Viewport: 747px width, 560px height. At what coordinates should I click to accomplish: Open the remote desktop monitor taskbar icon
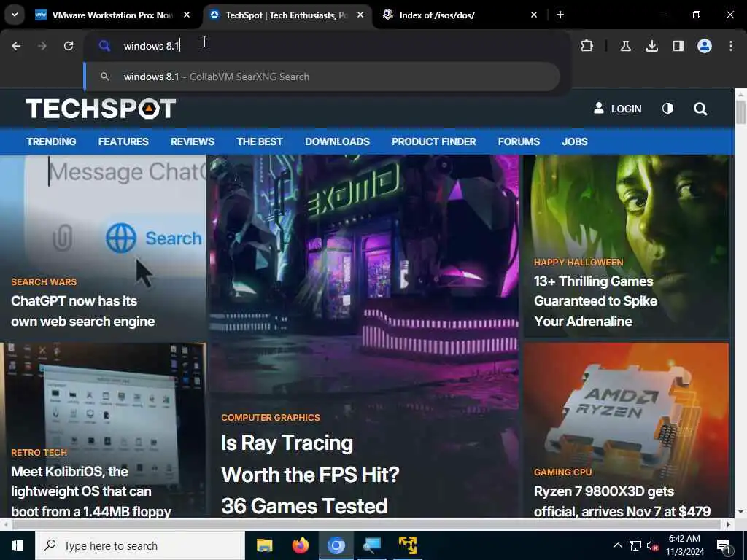point(371,545)
